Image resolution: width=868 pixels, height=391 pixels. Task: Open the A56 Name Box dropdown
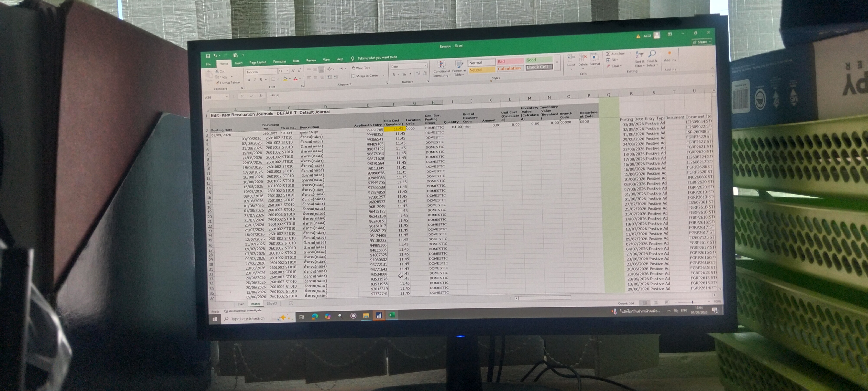227,97
